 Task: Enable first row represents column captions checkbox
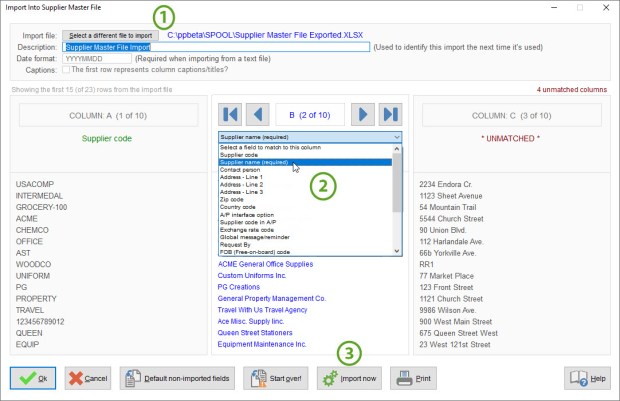[66, 70]
